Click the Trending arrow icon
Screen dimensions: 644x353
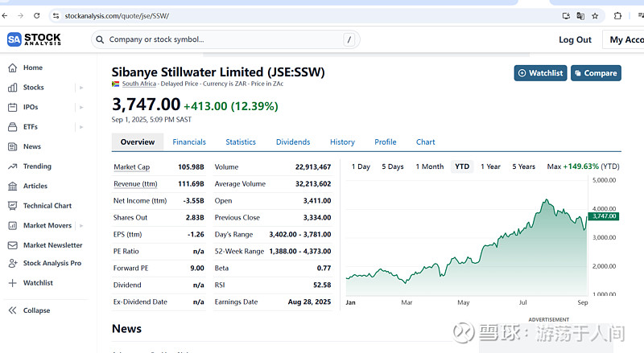click(x=13, y=166)
